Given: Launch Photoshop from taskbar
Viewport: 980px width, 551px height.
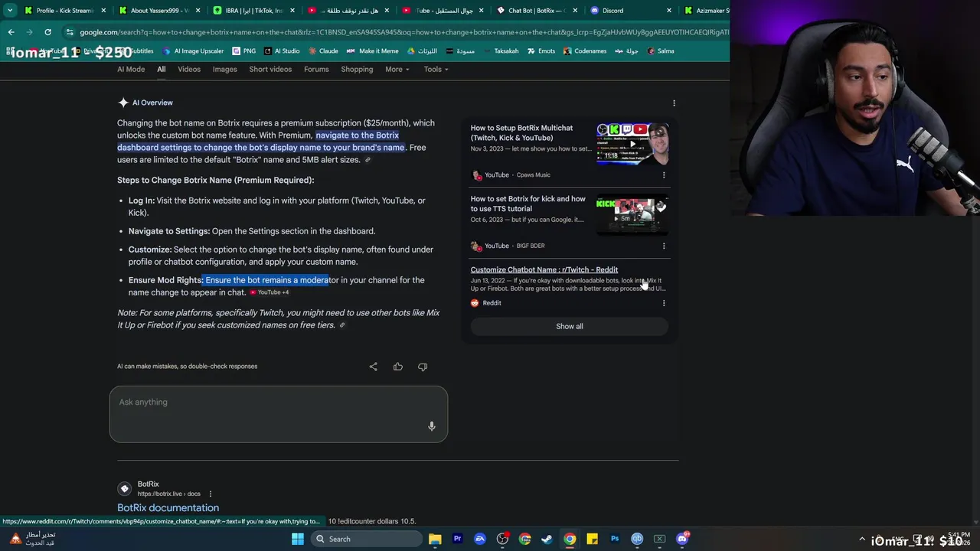Looking at the screenshot, I should pos(614,539).
